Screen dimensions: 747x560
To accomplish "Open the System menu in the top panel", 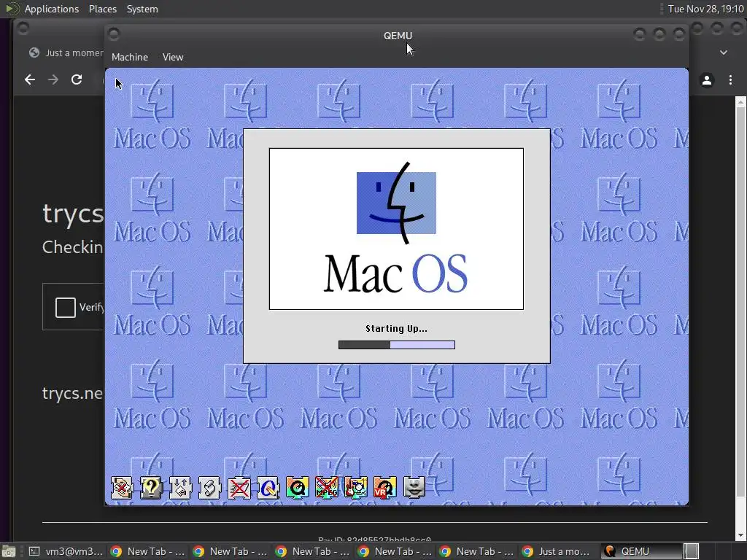I will (142, 9).
